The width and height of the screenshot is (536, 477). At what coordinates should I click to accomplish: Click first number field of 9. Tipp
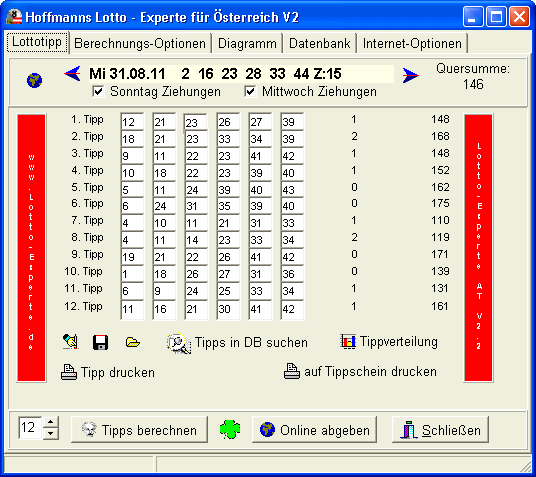[x=132, y=257]
